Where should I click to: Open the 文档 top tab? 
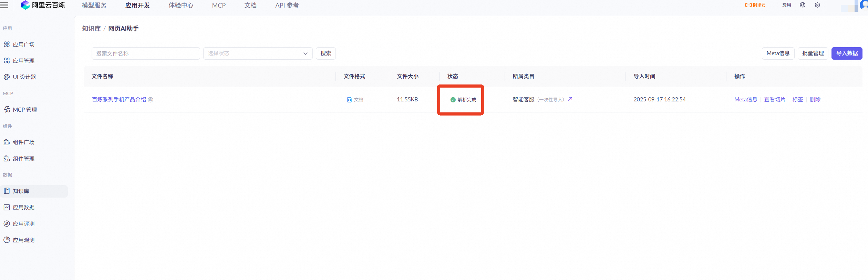[250, 6]
